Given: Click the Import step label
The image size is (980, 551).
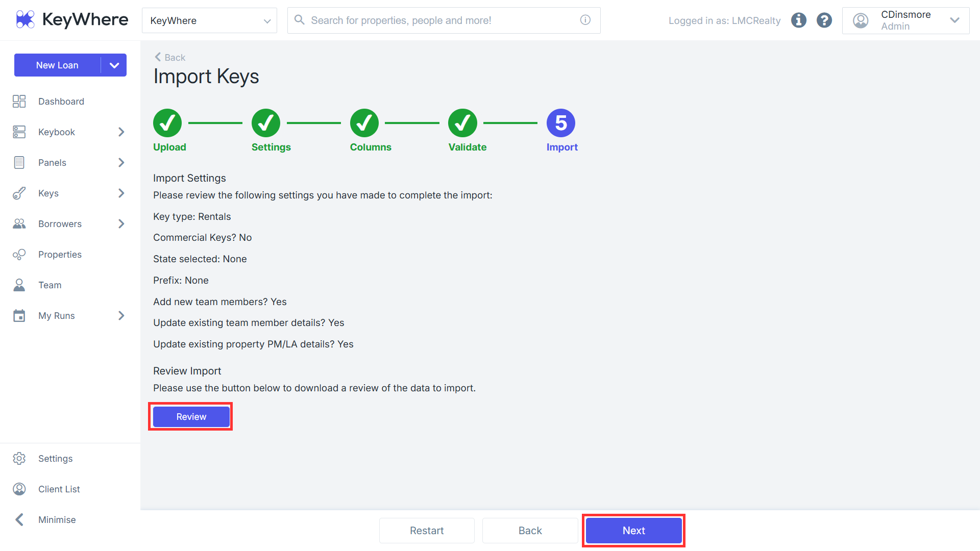Looking at the screenshot, I should pos(562,147).
